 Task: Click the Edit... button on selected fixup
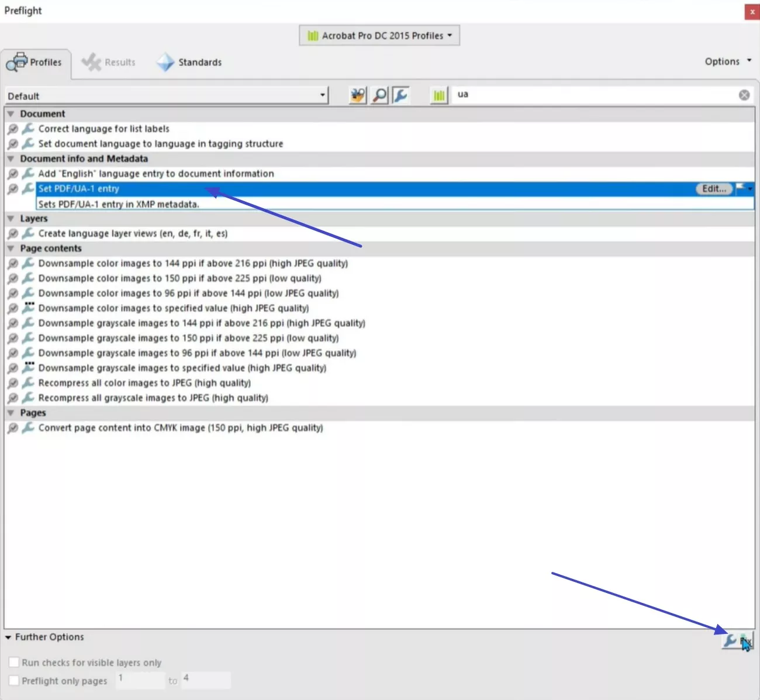tap(713, 189)
